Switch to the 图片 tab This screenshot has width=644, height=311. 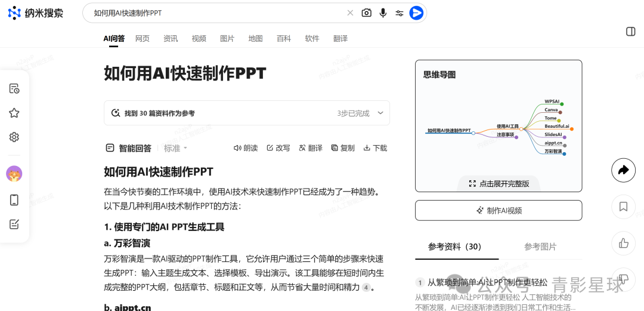tap(227, 39)
